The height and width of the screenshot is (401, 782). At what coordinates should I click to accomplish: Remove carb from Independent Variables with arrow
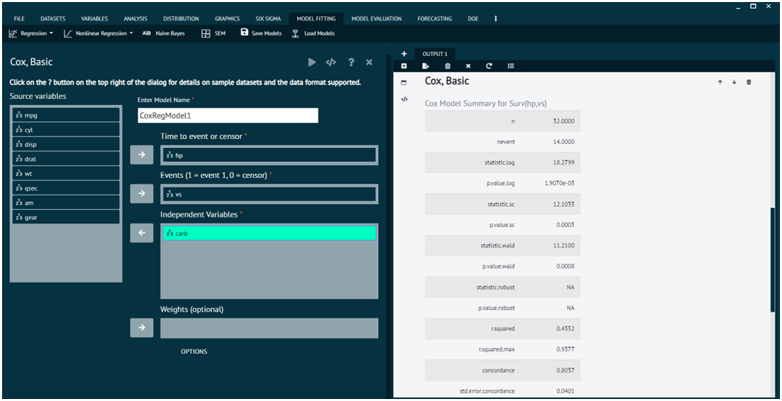[142, 233]
